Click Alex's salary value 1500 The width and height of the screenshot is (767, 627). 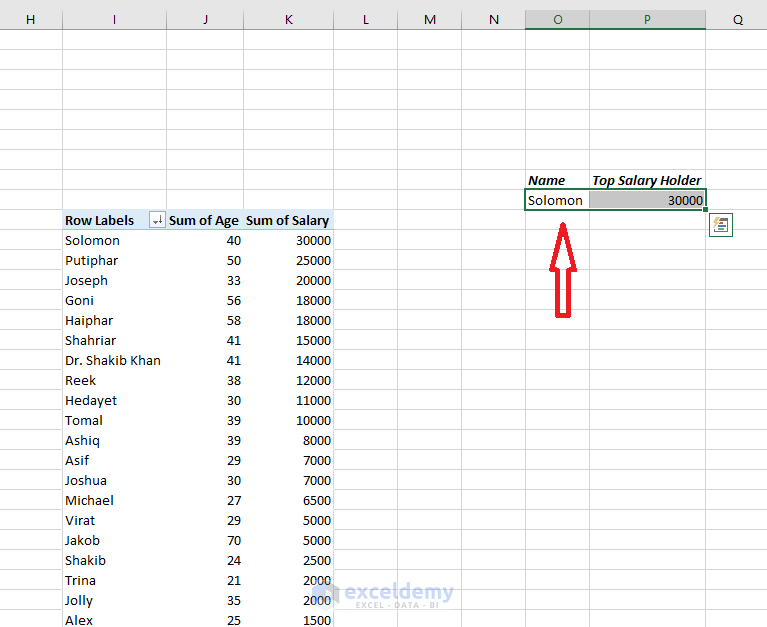[x=289, y=620]
